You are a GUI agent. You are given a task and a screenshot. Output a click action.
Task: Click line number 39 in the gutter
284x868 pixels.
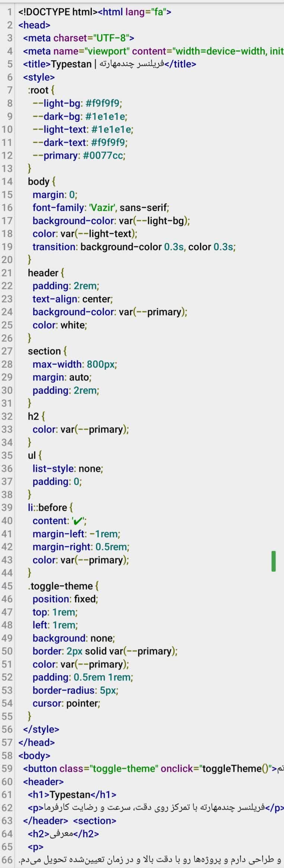(x=7, y=508)
